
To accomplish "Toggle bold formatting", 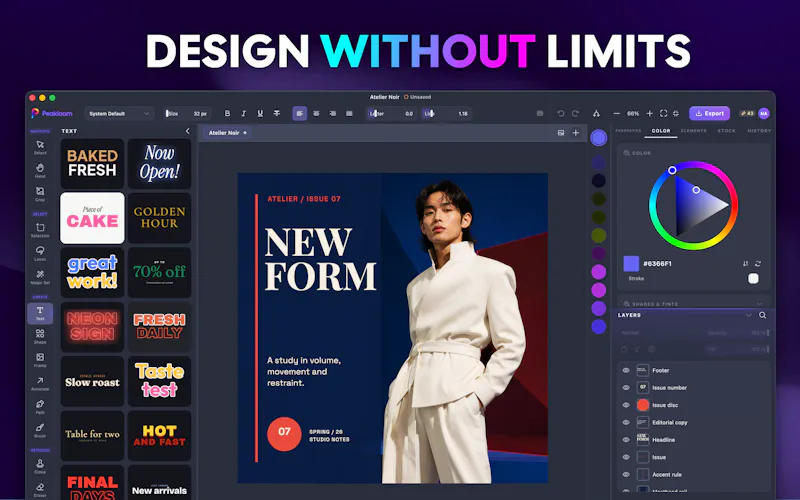I will click(x=228, y=113).
